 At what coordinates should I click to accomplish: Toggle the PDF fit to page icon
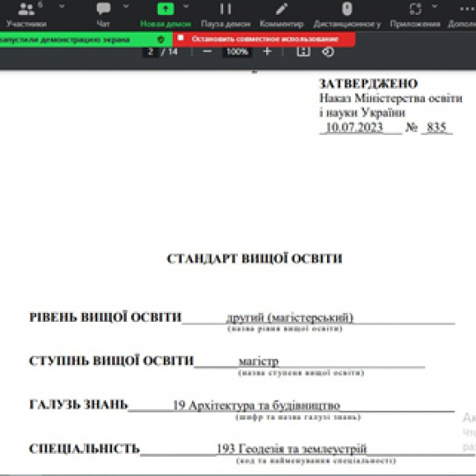(x=303, y=51)
